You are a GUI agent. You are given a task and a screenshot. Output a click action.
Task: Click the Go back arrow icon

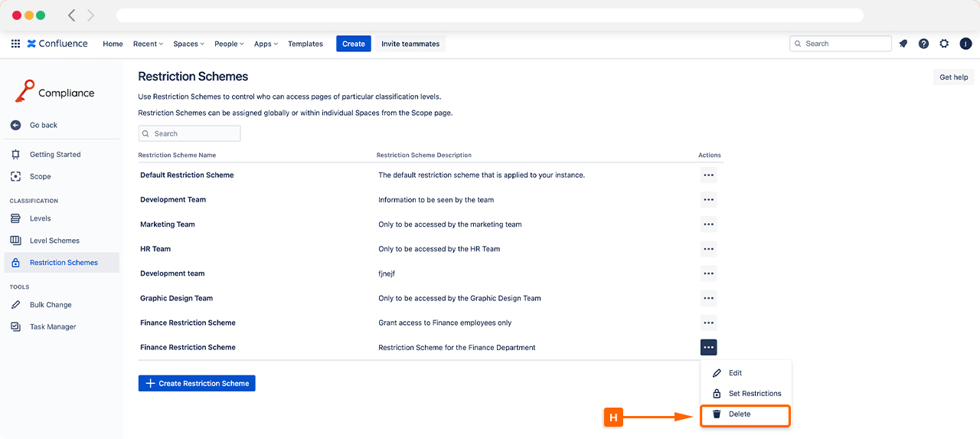pyautogui.click(x=15, y=125)
